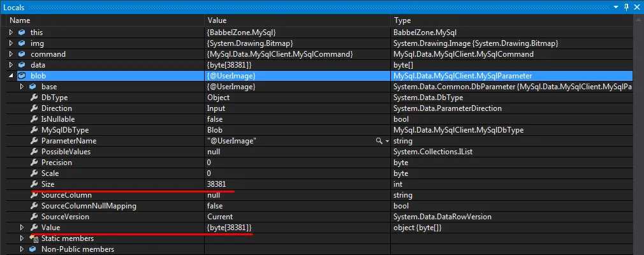Toggle the auto-hide pin of Locals window

626,7
